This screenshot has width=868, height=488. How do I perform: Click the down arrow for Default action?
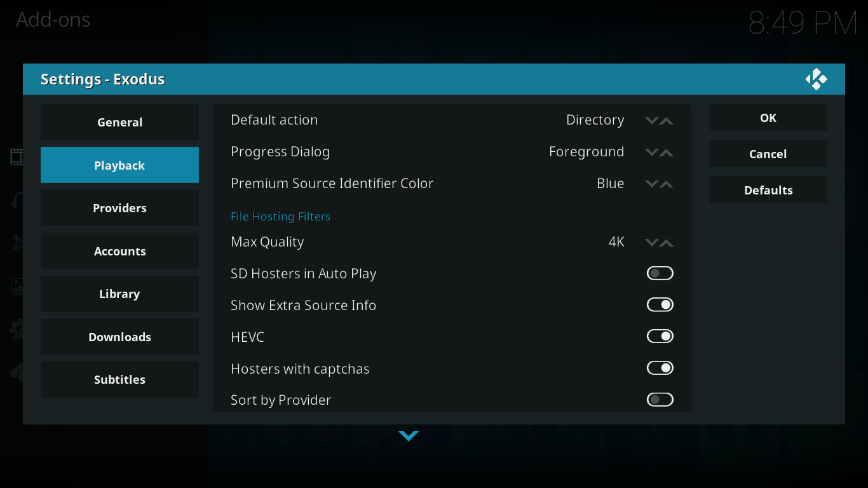pos(651,121)
